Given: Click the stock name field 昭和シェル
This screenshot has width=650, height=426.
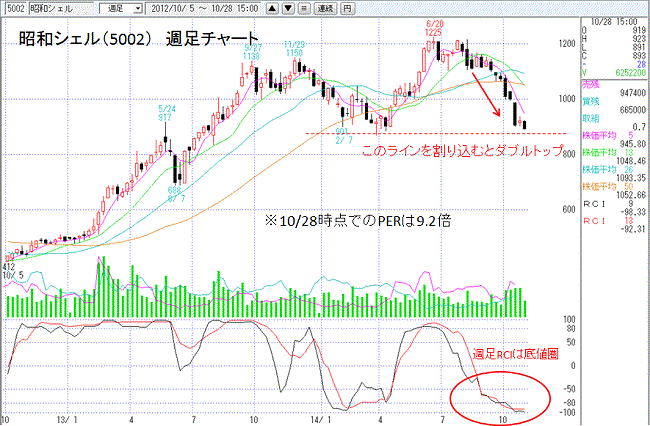Looking at the screenshot, I should tap(61, 8).
